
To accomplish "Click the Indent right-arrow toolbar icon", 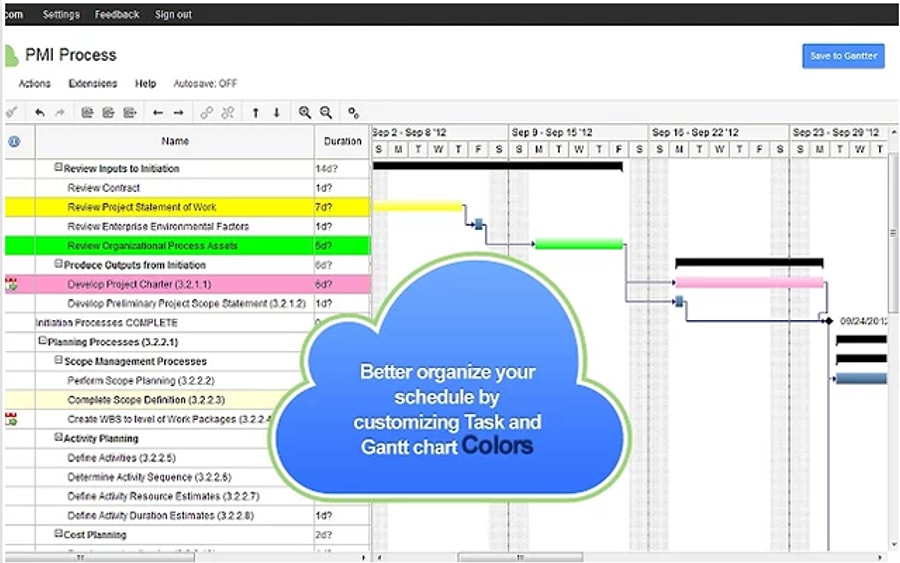I will 178,113.
